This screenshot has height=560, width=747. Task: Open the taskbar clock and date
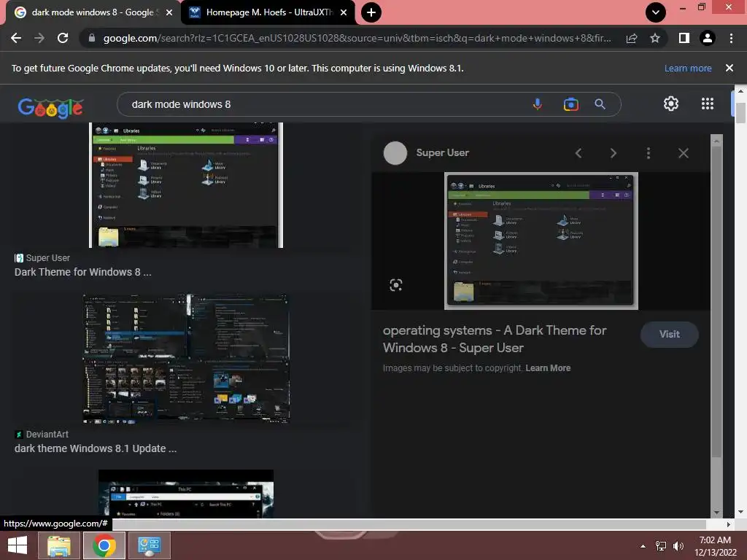click(x=715, y=546)
